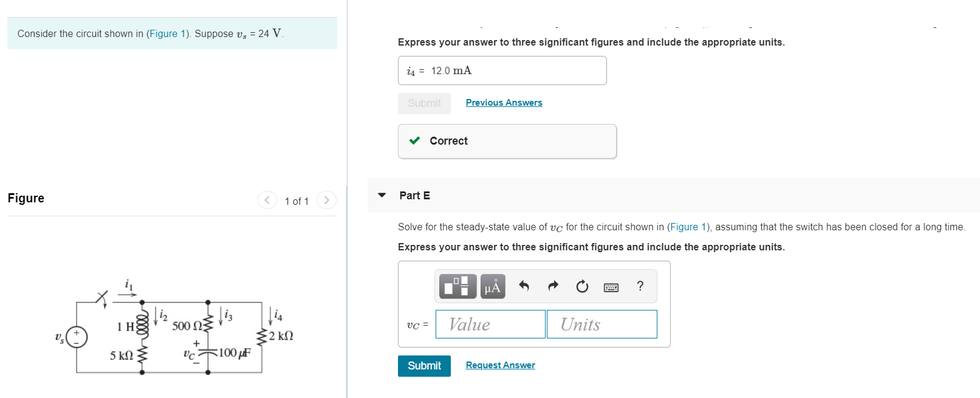Reset the answer with circular reset icon
The image size is (980, 398).
[x=581, y=286]
